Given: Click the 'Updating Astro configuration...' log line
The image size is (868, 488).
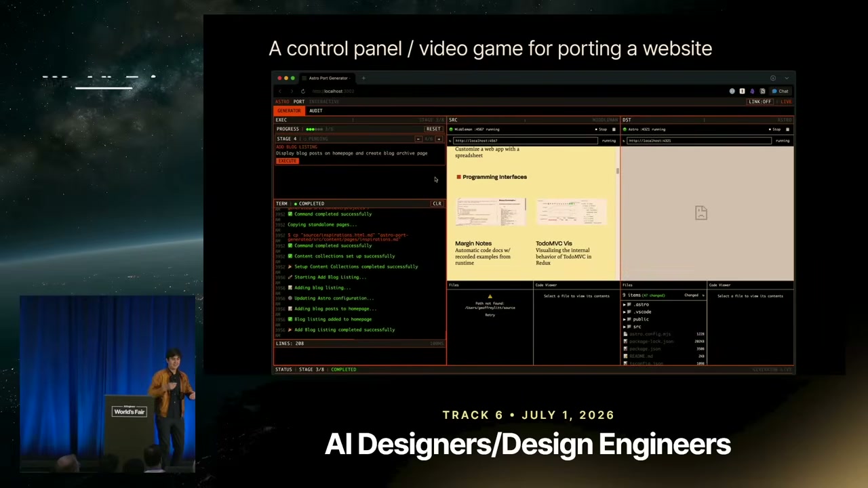Looking at the screenshot, I should click(x=334, y=298).
